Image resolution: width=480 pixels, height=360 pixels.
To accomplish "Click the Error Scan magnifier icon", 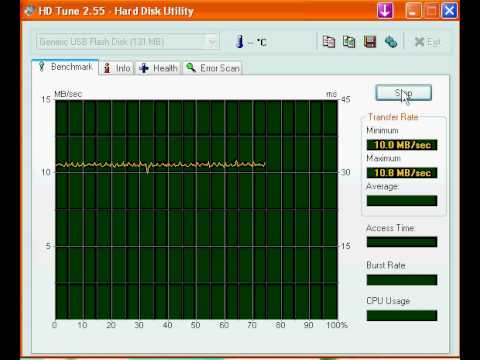I will point(191,67).
